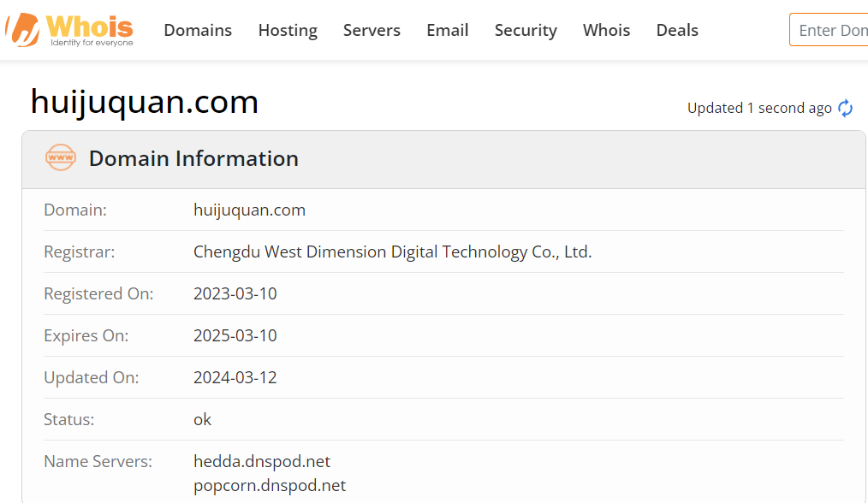Image resolution: width=868 pixels, height=503 pixels.
Task: Click the hedda.dnspod.net name server
Action: [x=262, y=461]
